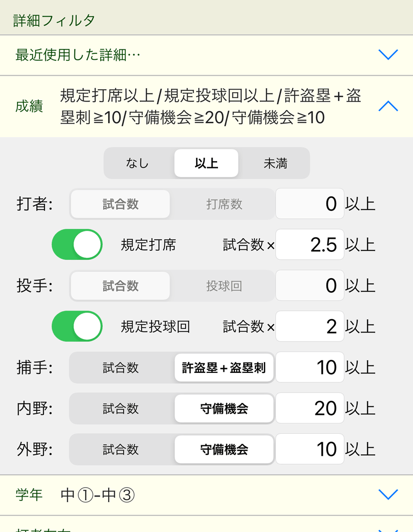Choose 試合数 for 外野
The image size is (413, 532).
click(121, 449)
